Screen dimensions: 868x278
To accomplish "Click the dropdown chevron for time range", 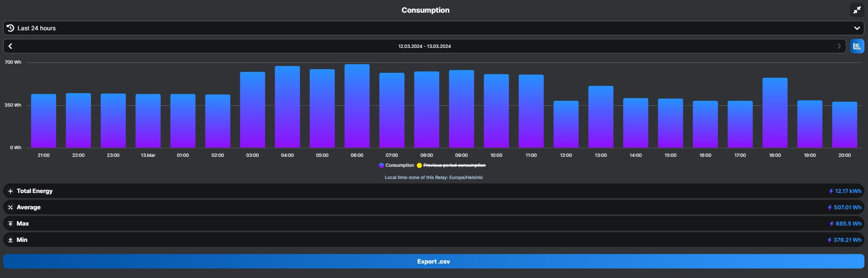I will [x=857, y=28].
